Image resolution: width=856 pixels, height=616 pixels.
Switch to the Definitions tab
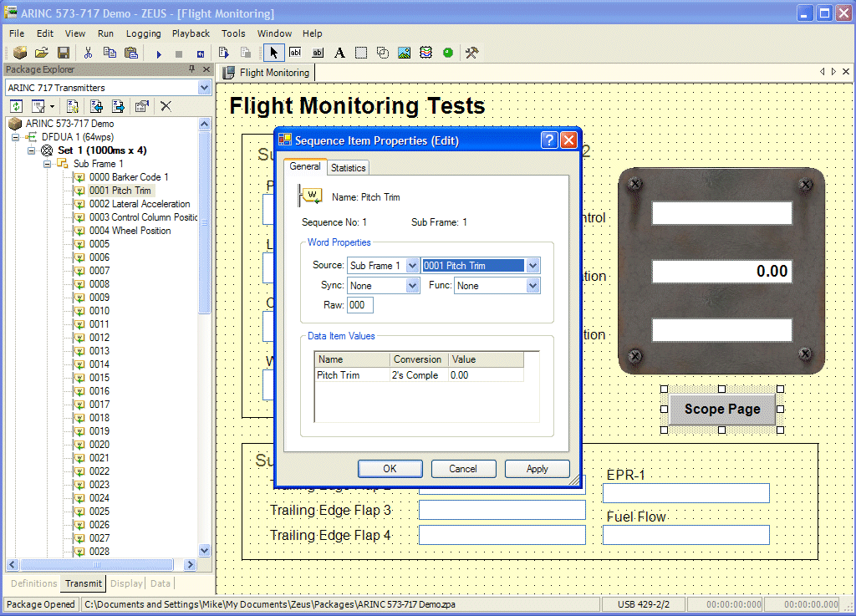pos(33,583)
